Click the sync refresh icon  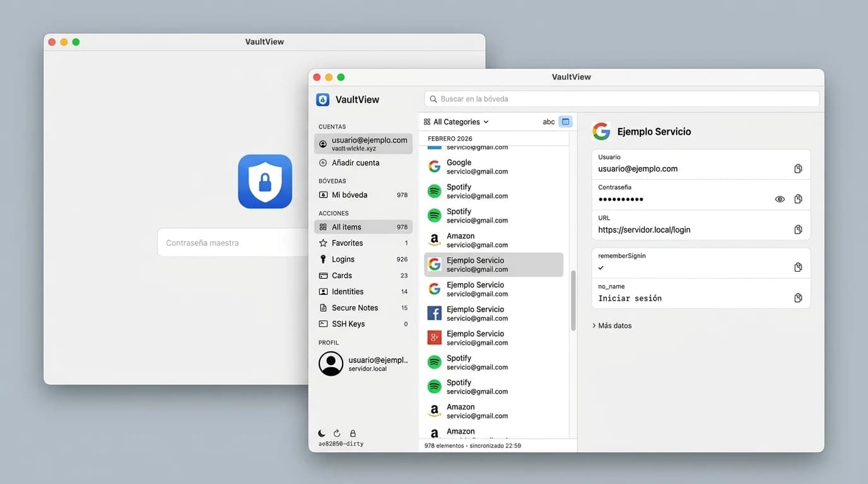[x=337, y=434]
